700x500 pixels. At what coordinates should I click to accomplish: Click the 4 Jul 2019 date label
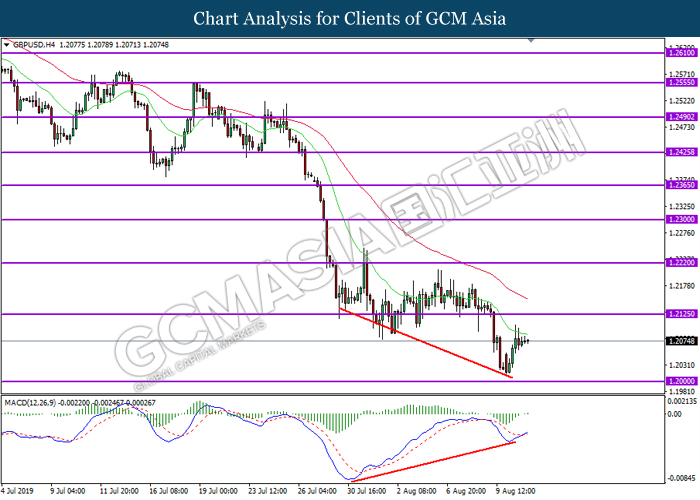click(x=17, y=491)
